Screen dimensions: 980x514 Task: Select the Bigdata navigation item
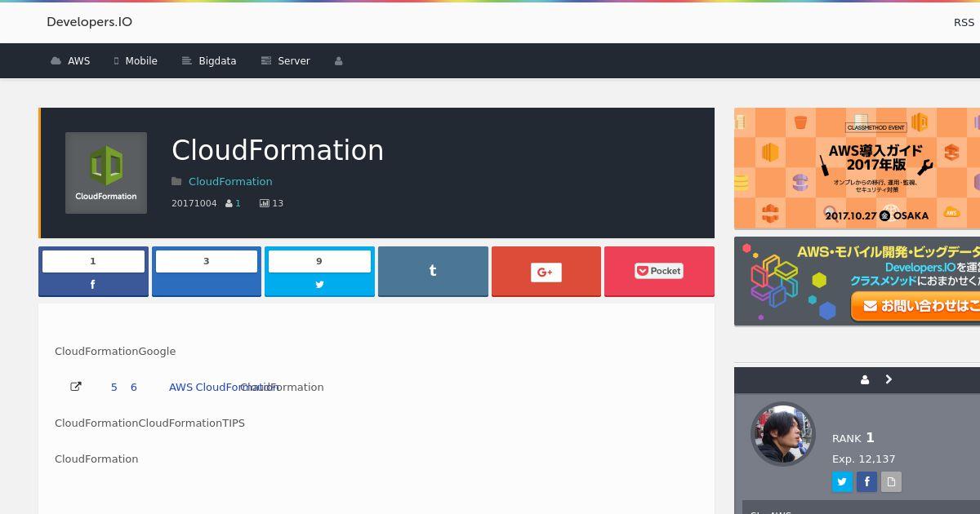click(209, 61)
